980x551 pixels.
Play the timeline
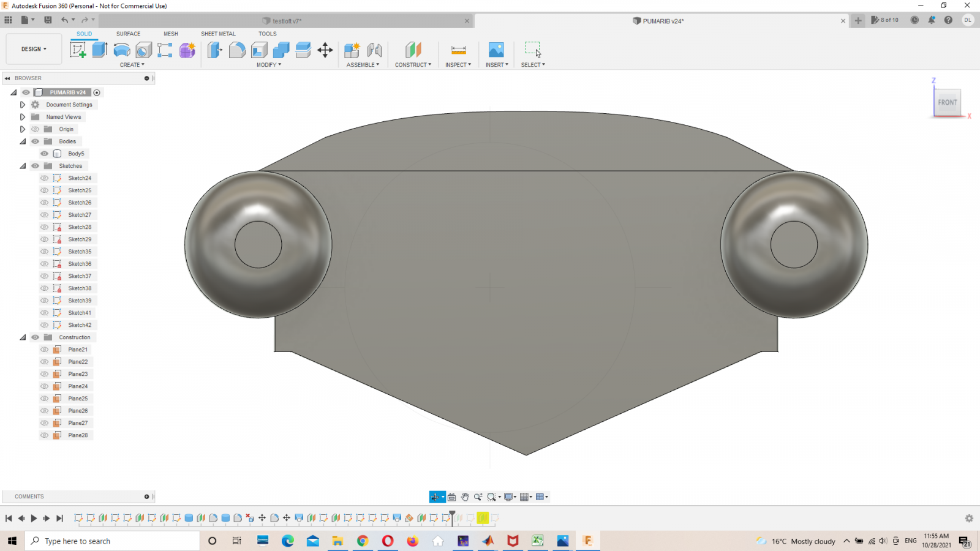click(x=34, y=519)
